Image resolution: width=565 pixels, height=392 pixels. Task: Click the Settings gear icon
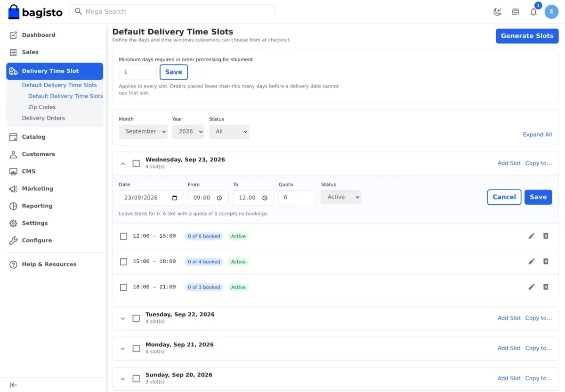point(13,223)
